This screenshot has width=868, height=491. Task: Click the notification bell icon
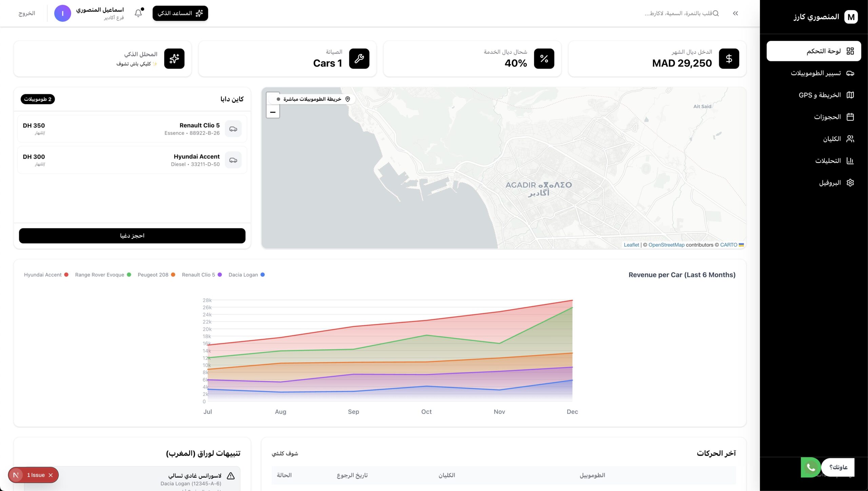click(x=138, y=13)
